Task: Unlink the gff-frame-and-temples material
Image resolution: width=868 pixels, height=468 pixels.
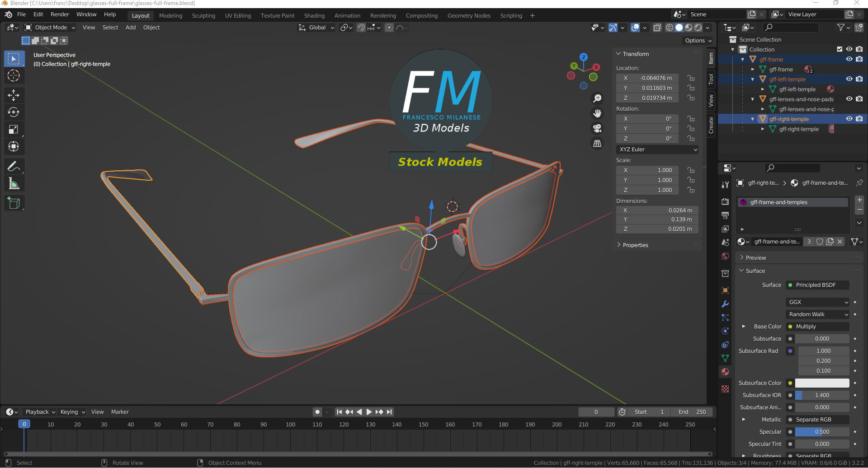Action: 840,242
